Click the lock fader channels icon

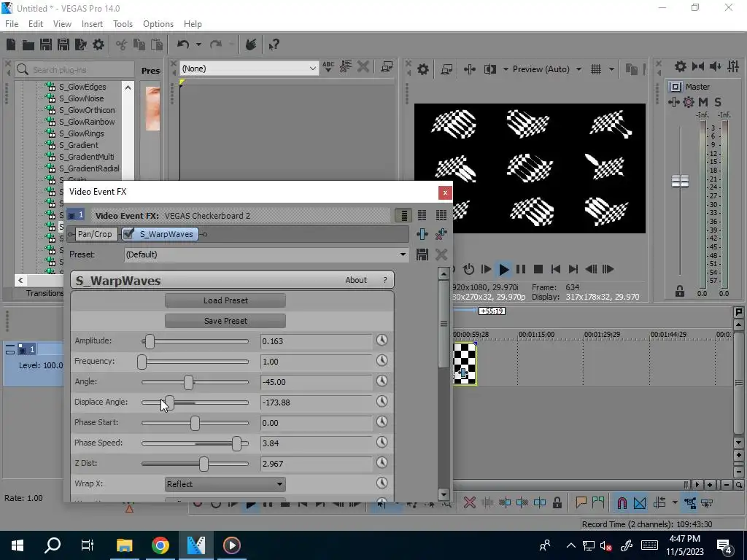tap(680, 292)
